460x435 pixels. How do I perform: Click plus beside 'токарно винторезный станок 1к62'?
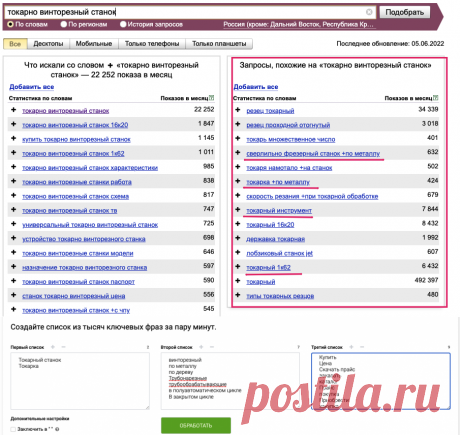(14, 153)
